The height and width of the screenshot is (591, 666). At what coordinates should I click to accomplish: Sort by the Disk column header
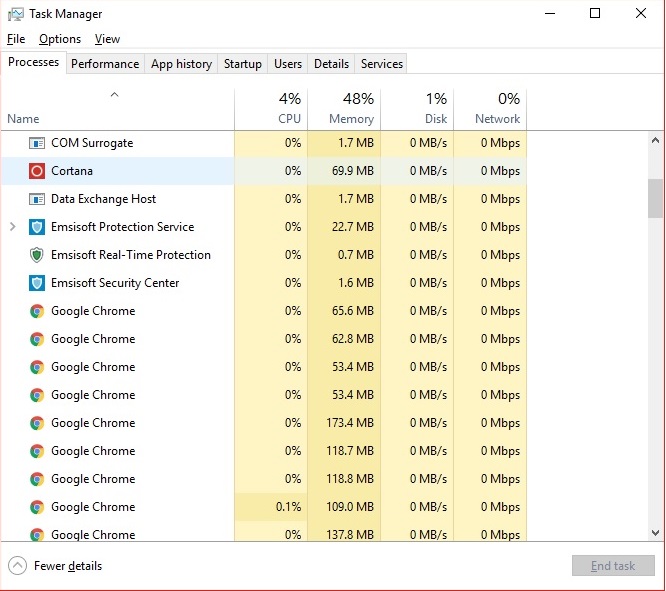pos(417,109)
